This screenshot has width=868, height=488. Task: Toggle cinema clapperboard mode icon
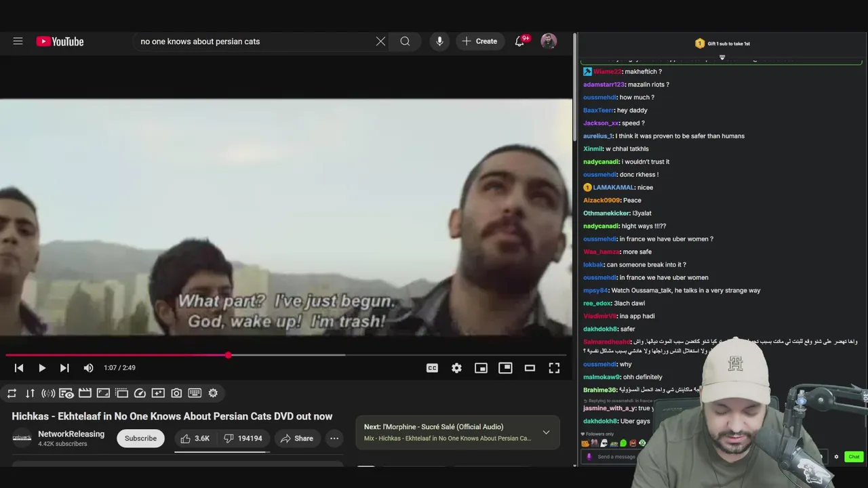[x=85, y=393]
